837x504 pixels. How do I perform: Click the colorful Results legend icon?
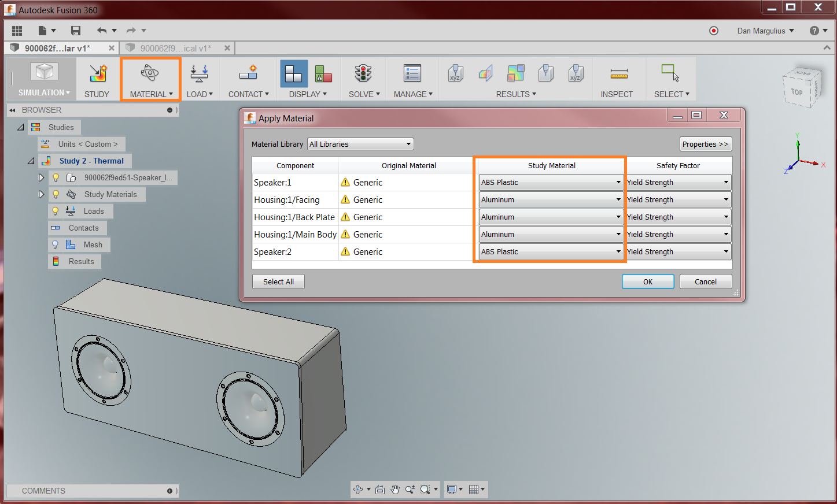click(515, 73)
